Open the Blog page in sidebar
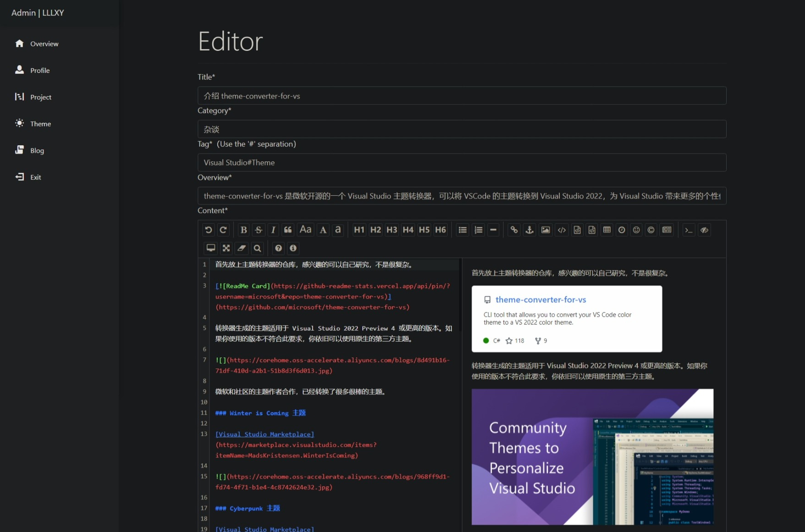This screenshot has height=532, width=805. 37,150
